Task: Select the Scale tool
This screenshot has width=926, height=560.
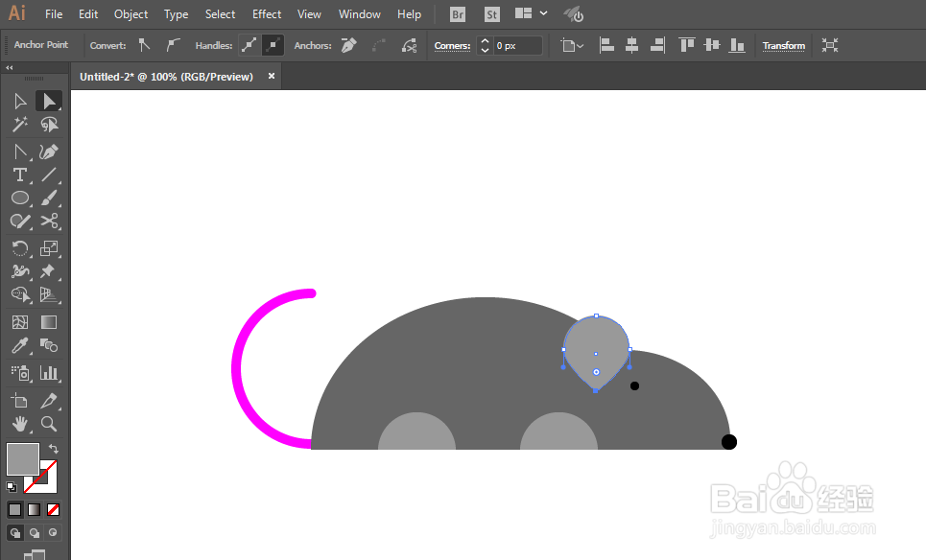Action: 49,248
